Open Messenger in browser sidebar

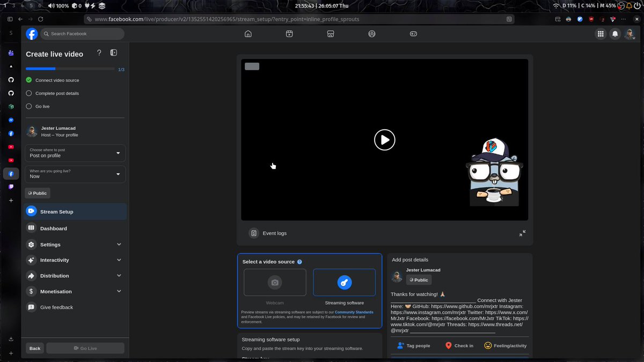pos(11,120)
